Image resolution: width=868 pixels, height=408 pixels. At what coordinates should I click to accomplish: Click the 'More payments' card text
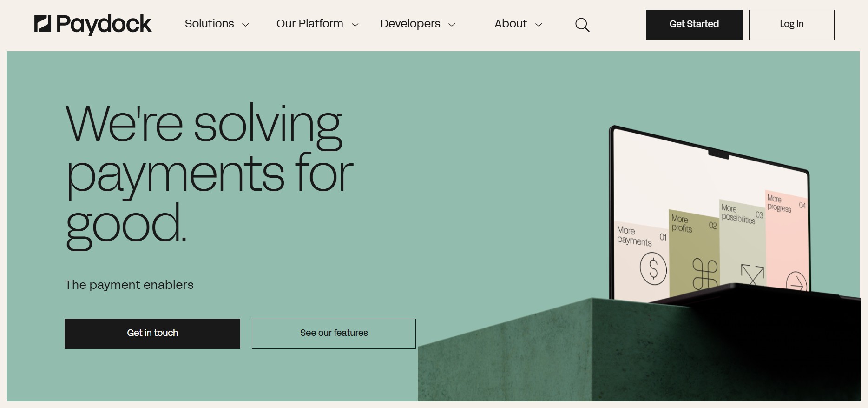pos(634,236)
